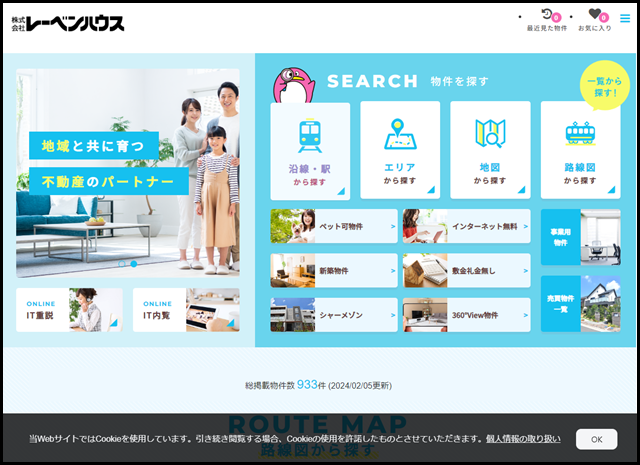The width and height of the screenshot is (640, 465).
Task: Click arrow on 敷金礼金無し row
Action: (525, 271)
